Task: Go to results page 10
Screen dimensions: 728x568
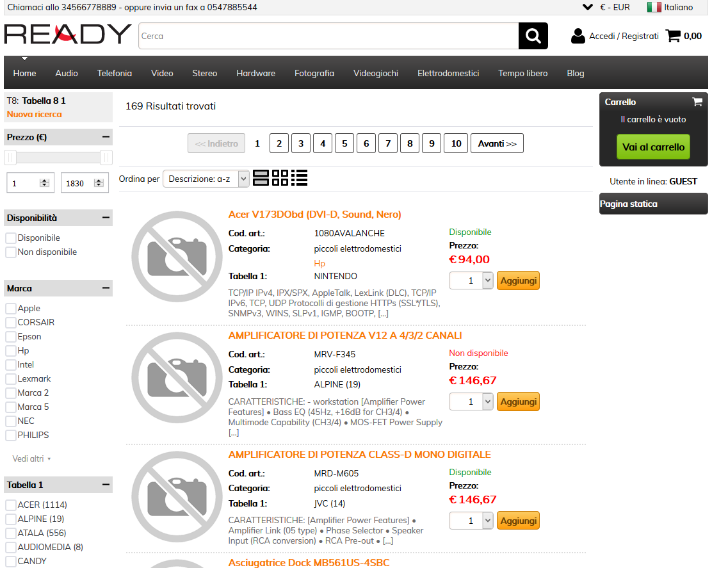Action: pos(456,143)
